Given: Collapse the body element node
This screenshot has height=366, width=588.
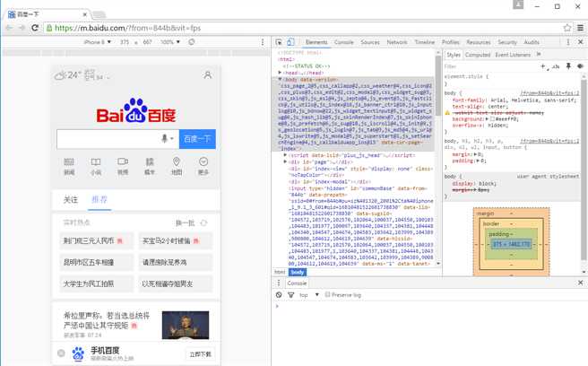Looking at the screenshot, I should (x=280, y=79).
